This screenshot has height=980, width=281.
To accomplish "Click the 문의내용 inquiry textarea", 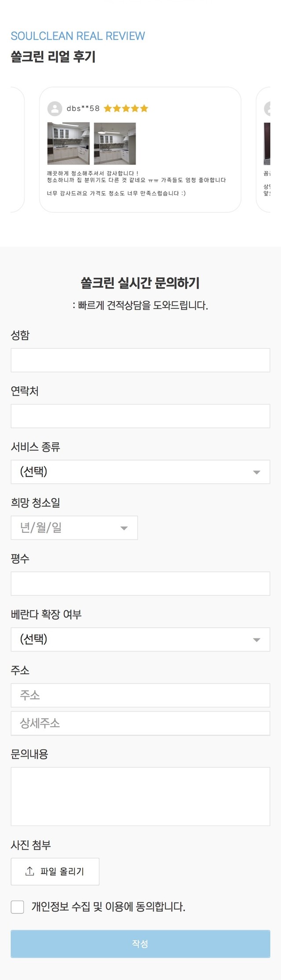I will 140,796.
